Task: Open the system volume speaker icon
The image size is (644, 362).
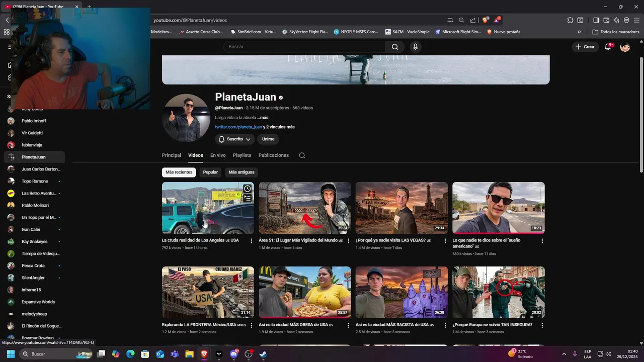Action: click(x=608, y=354)
